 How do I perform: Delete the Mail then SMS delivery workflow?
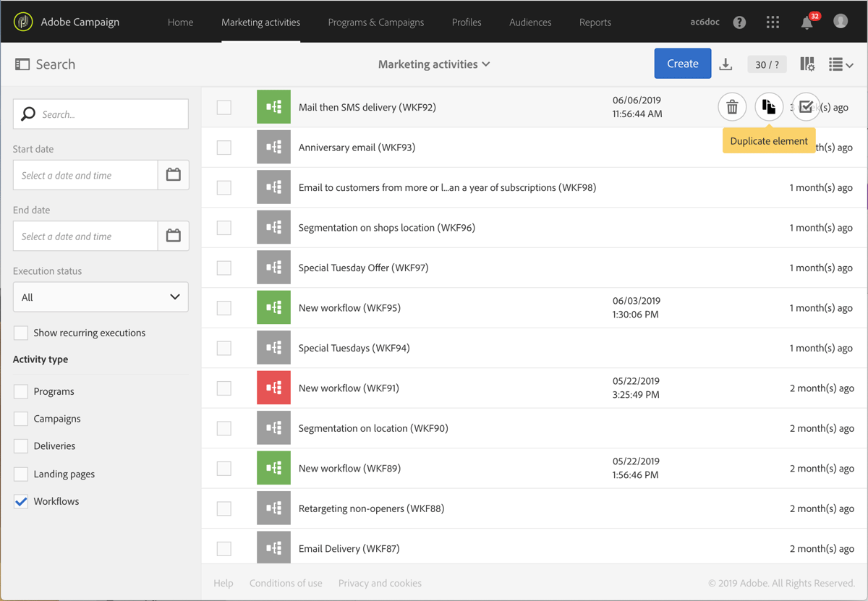tap(732, 106)
